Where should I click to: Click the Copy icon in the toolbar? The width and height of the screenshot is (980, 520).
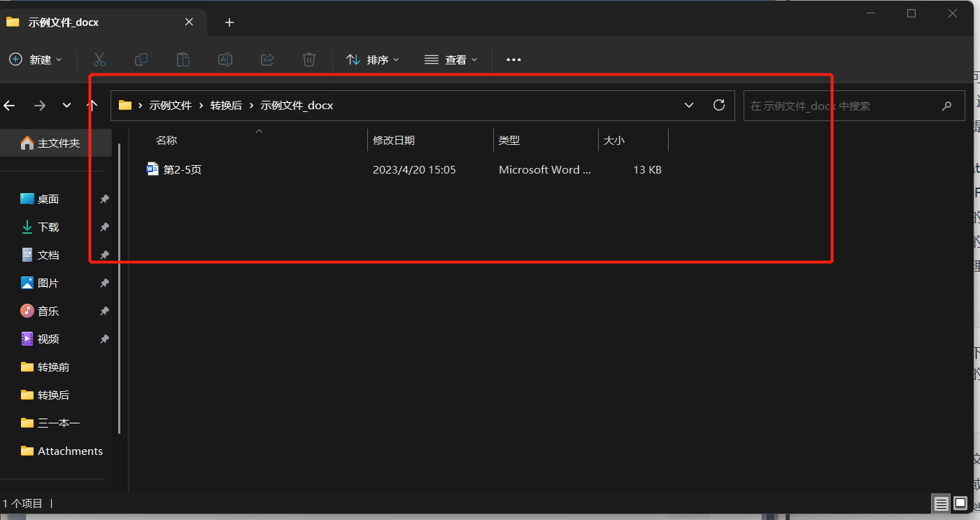(141, 59)
